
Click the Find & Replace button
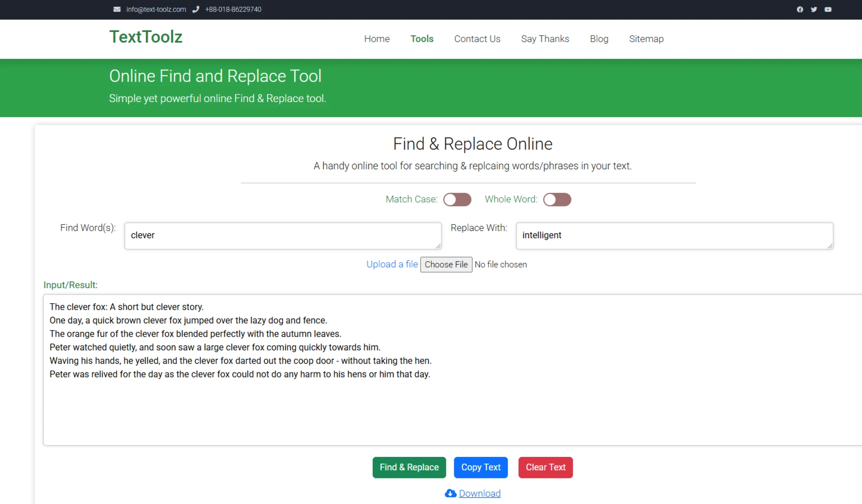click(x=409, y=467)
